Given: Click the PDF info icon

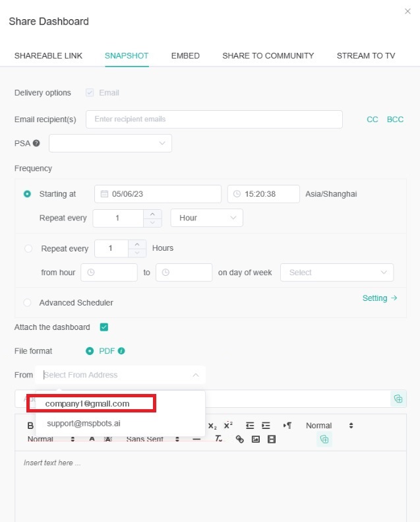Looking at the screenshot, I should point(121,351).
